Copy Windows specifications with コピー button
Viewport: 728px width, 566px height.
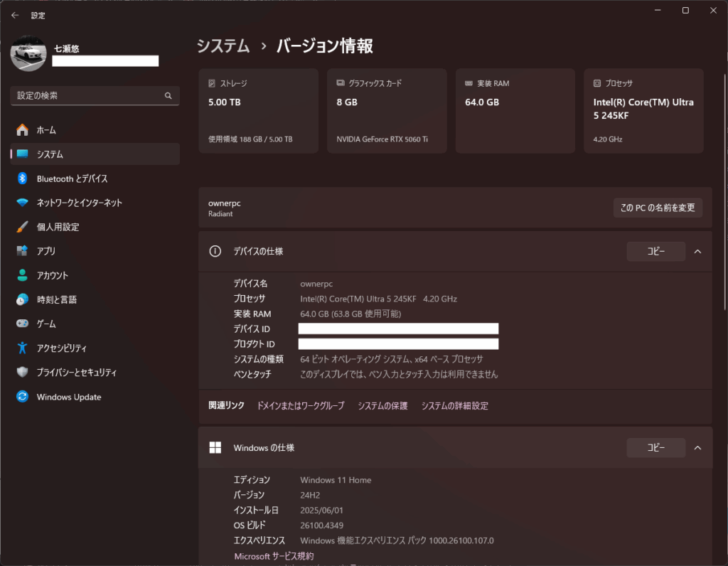656,447
